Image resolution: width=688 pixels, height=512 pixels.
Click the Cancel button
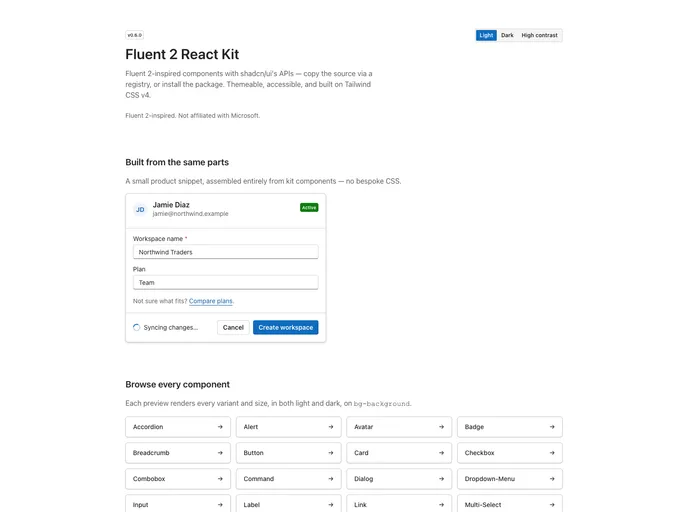[x=233, y=327]
